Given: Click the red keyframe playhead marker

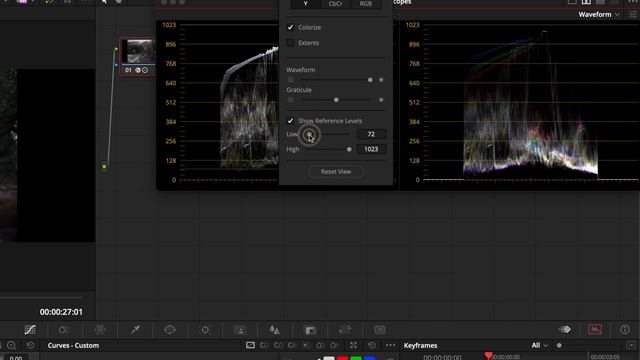Looking at the screenshot, I should (489, 356).
